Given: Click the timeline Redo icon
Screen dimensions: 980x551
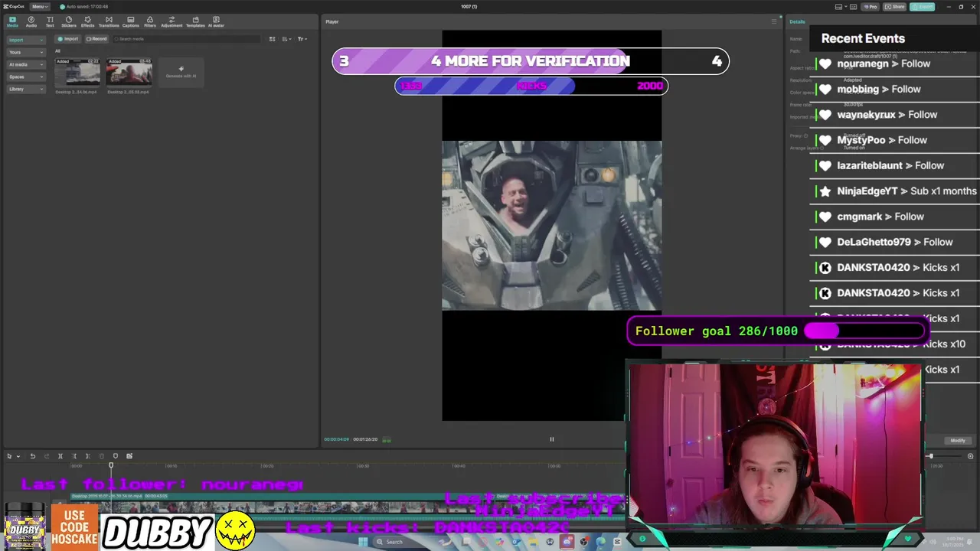Looking at the screenshot, I should 46,456.
